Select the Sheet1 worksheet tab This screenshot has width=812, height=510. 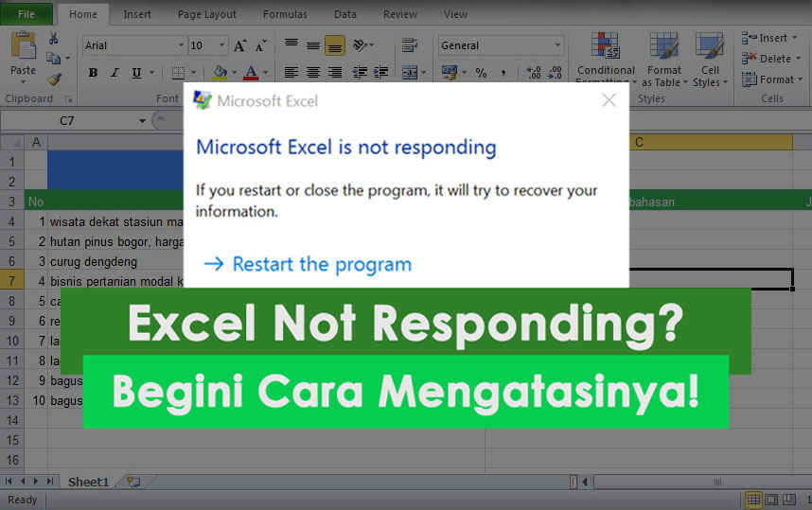(89, 482)
